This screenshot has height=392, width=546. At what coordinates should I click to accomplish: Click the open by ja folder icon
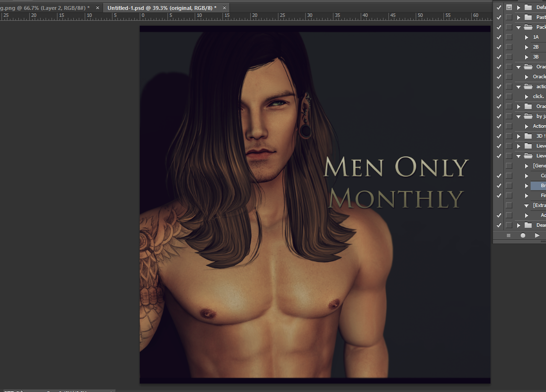(x=528, y=116)
